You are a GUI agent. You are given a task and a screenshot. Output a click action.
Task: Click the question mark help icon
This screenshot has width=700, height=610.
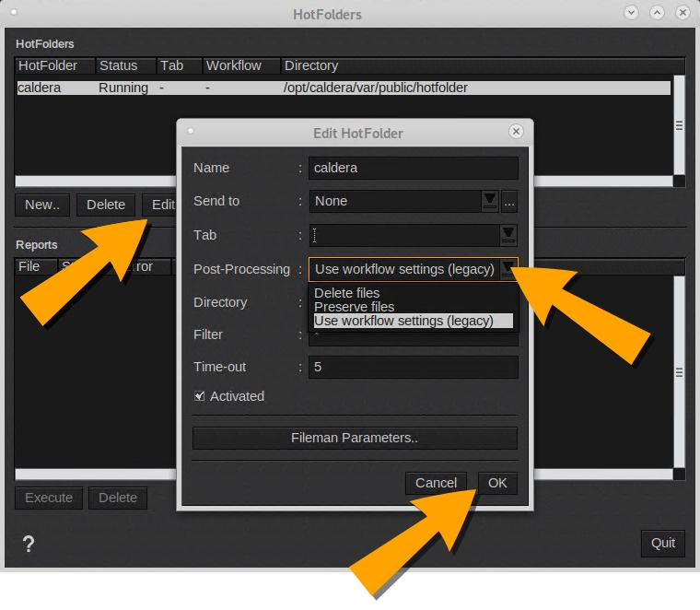[x=28, y=543]
